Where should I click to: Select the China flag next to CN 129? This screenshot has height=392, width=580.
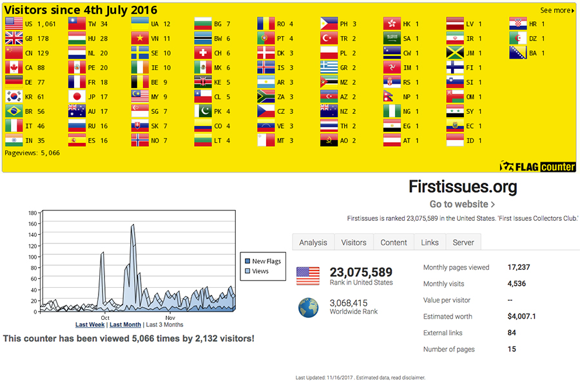point(14,53)
